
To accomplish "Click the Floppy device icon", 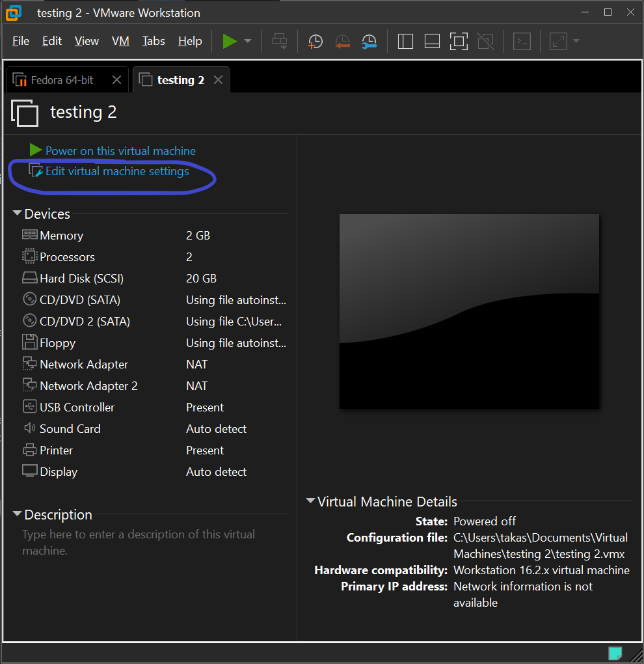I will coord(30,342).
